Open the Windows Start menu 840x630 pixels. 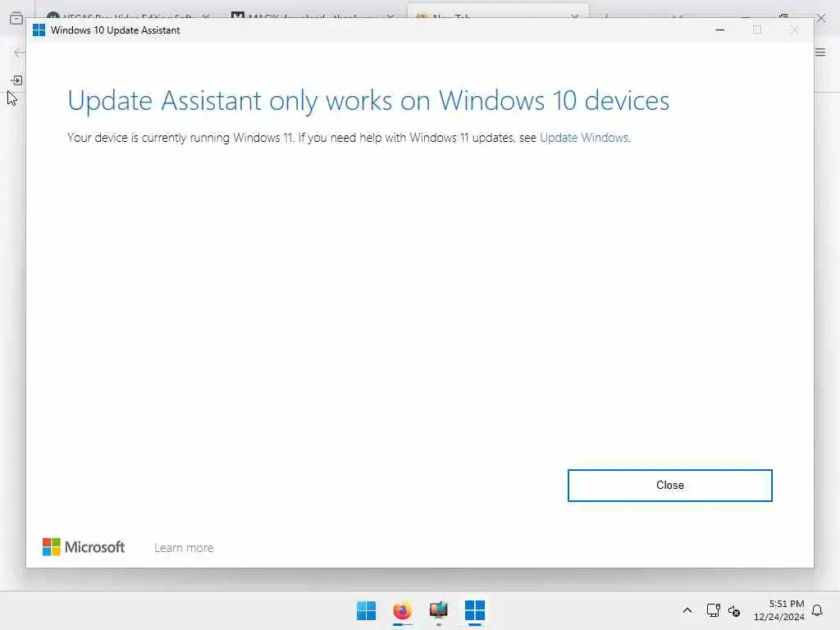[367, 610]
